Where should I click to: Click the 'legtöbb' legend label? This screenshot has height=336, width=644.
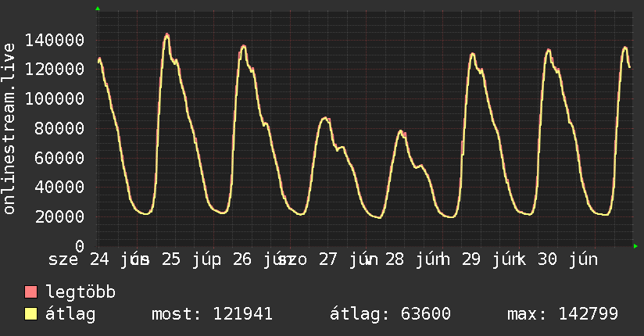pos(80,292)
